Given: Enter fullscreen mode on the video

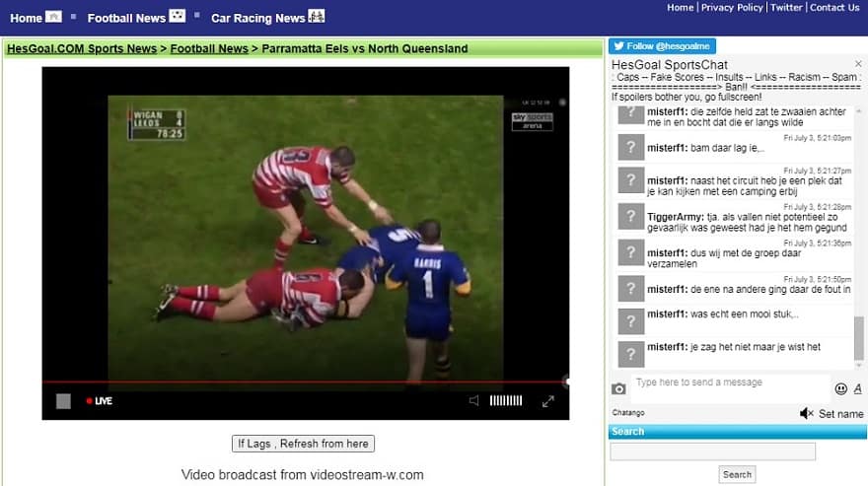Looking at the screenshot, I should click(548, 401).
